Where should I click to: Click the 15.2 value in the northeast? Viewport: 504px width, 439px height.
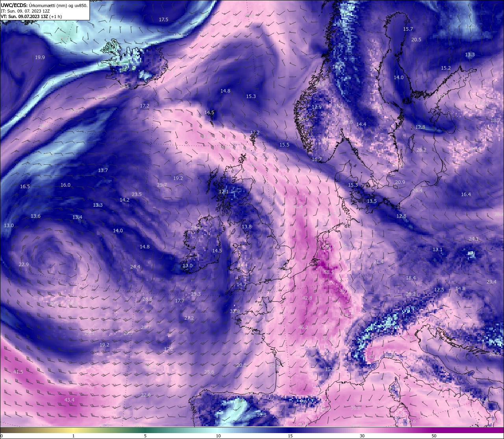click(446, 68)
